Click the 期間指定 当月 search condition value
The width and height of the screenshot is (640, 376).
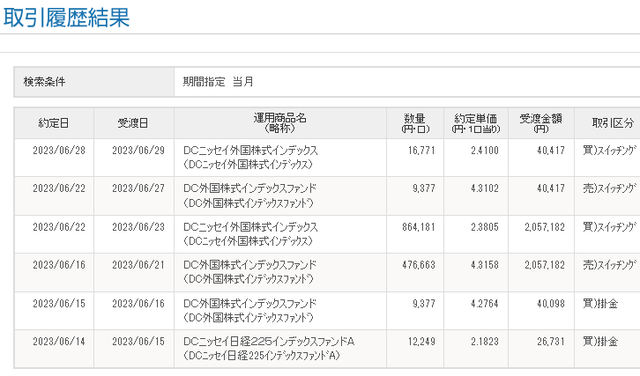[x=218, y=82]
